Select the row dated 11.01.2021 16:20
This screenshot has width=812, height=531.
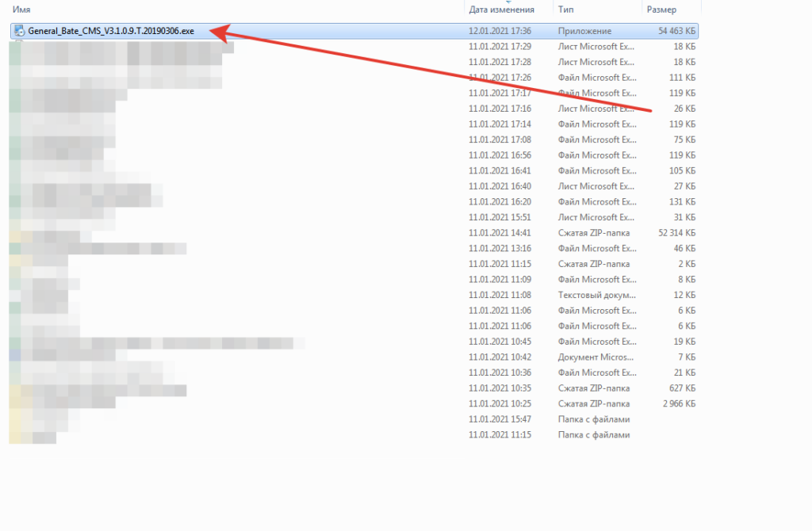click(x=354, y=202)
